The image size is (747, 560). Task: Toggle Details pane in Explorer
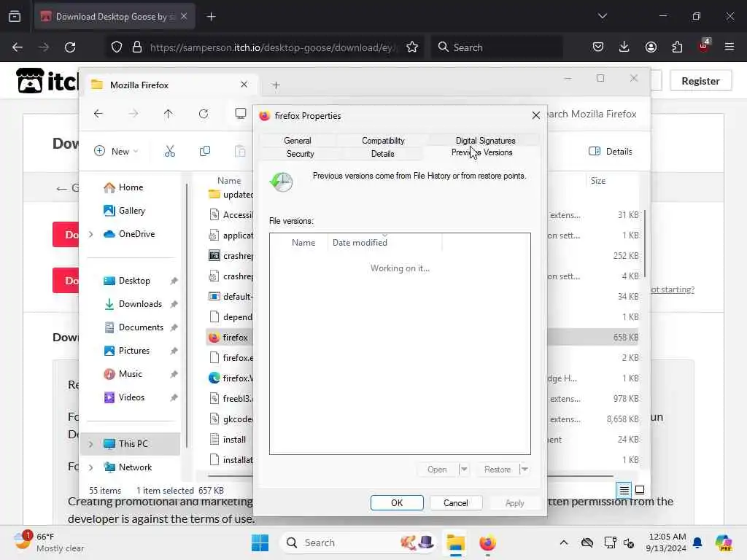pos(611,152)
